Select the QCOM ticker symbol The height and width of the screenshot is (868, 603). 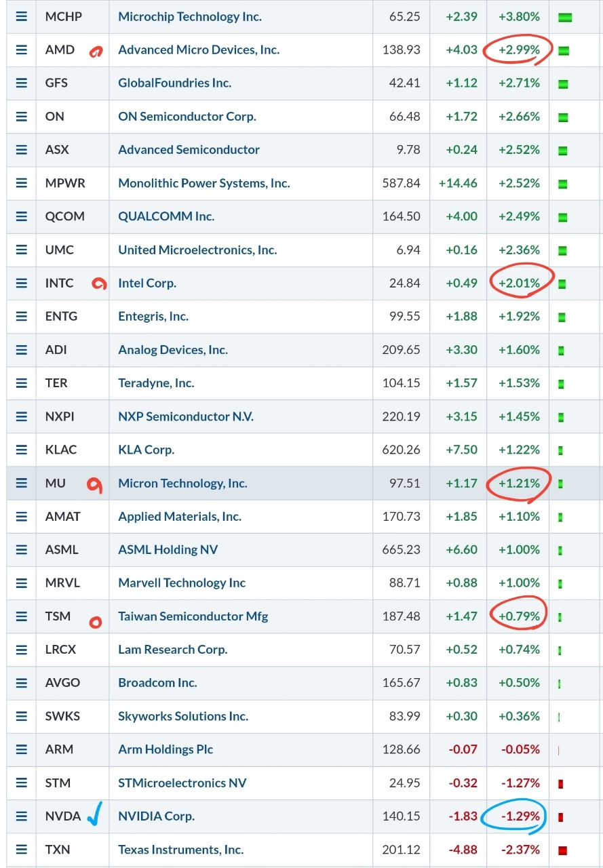pyautogui.click(x=65, y=216)
